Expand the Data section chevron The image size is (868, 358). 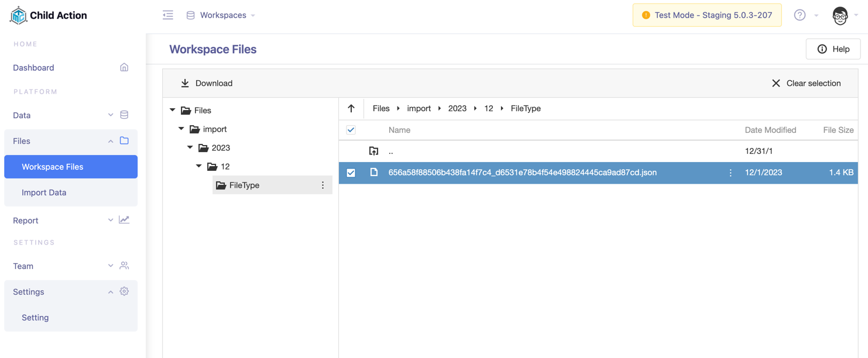tap(110, 115)
